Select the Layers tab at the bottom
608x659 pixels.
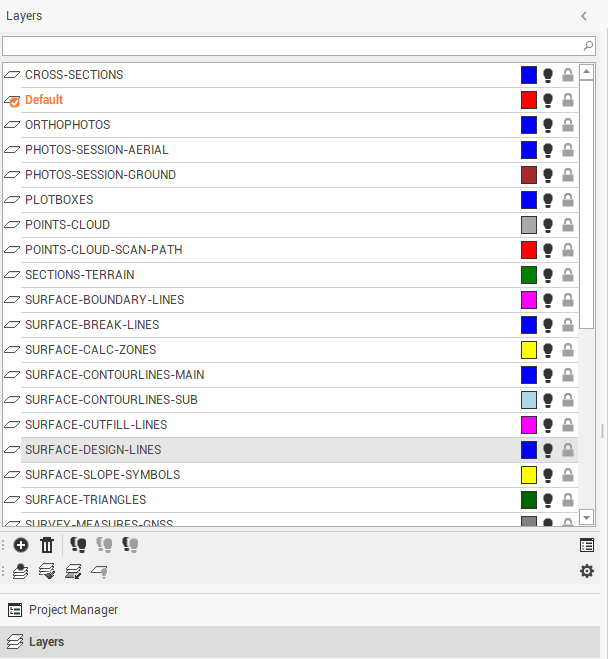(x=46, y=642)
